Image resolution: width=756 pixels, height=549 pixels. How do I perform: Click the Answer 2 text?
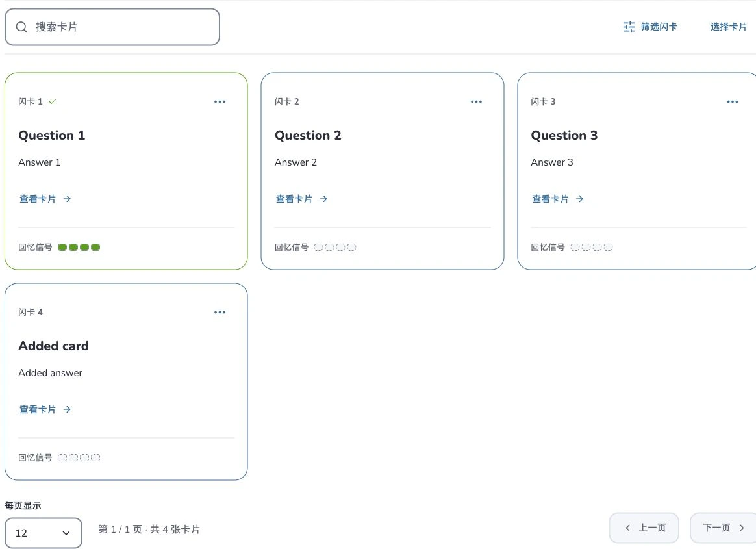296,162
